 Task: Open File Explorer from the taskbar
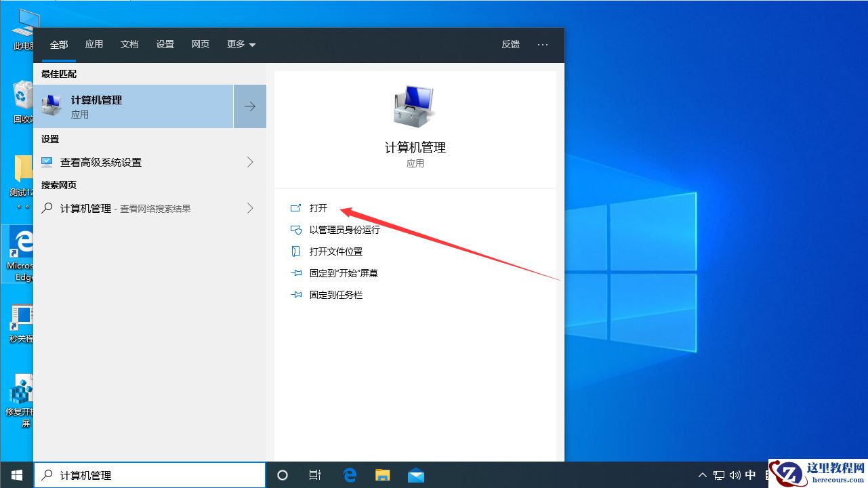click(382, 475)
